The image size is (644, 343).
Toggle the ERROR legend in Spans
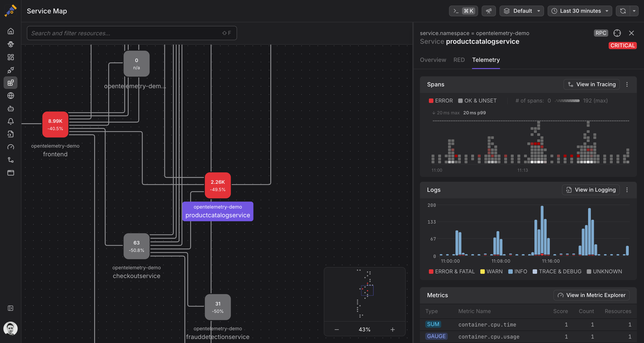[441, 101]
